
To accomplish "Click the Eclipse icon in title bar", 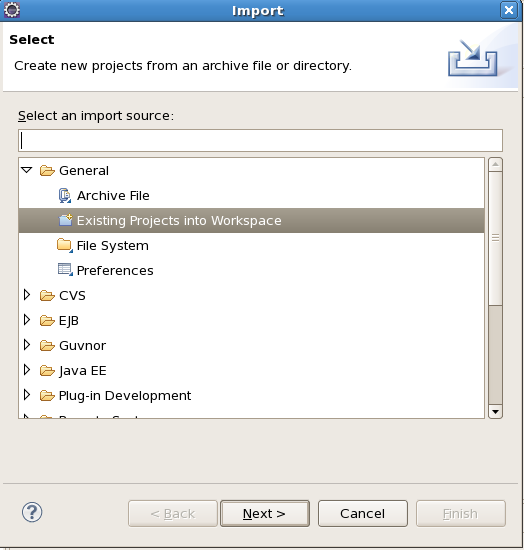I will pyautogui.click(x=12, y=10).
